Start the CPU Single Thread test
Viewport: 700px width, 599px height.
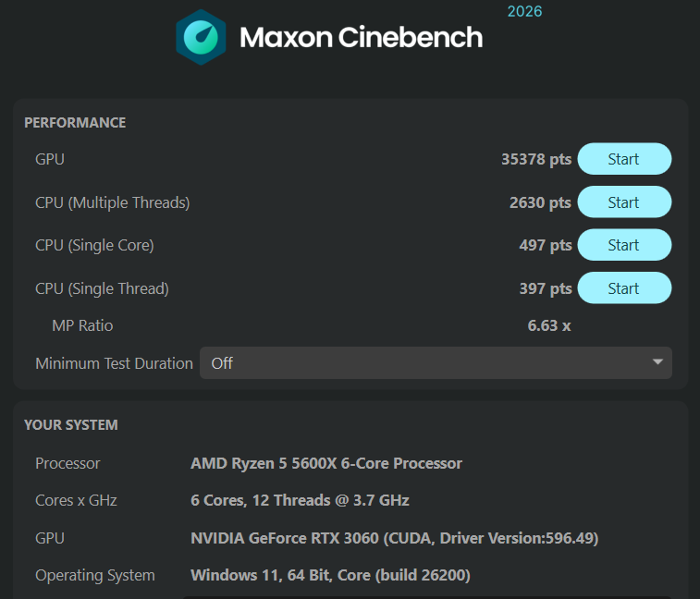[624, 288]
